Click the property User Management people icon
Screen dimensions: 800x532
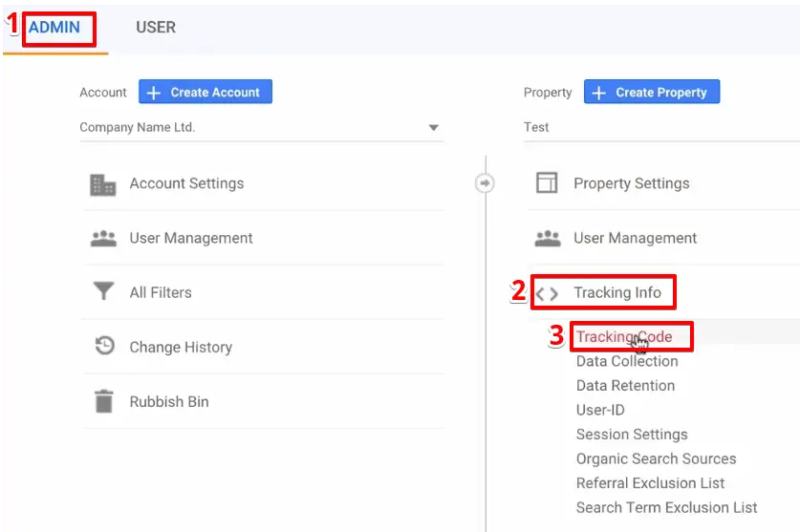coord(548,238)
